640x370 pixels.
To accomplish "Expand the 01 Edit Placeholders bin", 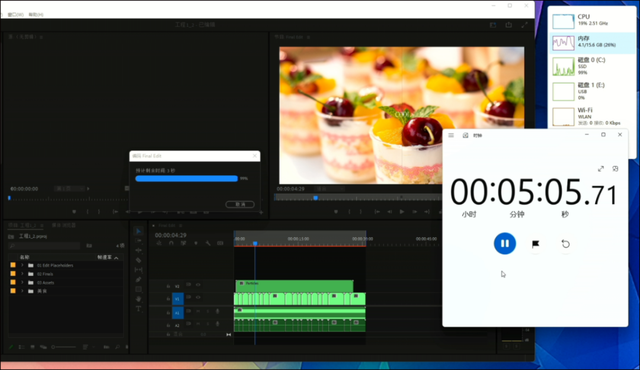I will point(22,265).
